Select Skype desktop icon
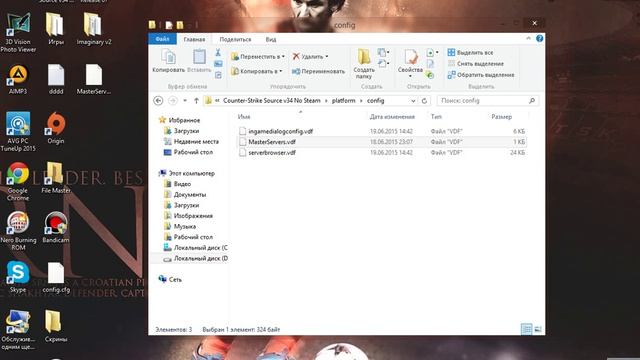Image resolution: width=640 pixels, height=360 pixels. tap(18, 277)
